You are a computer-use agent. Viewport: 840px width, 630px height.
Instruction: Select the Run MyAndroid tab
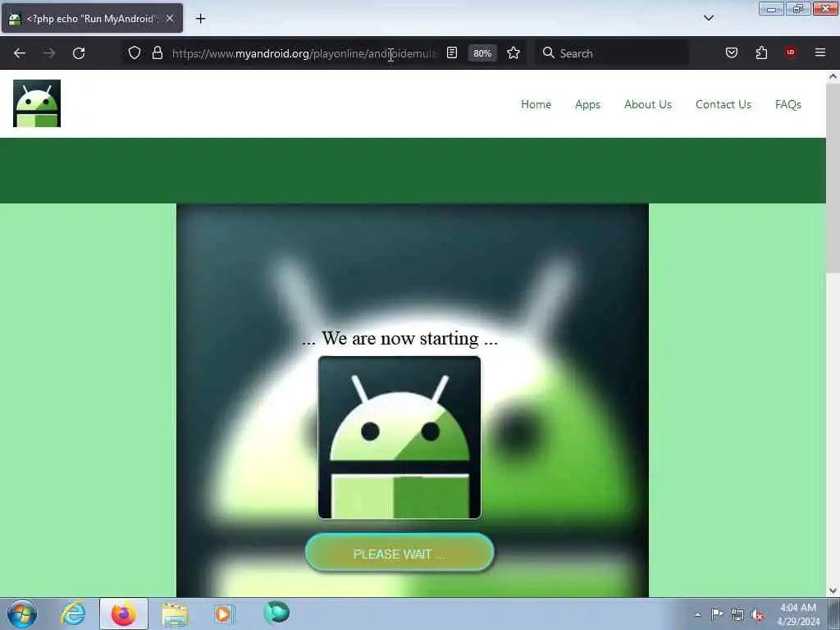tap(92, 18)
